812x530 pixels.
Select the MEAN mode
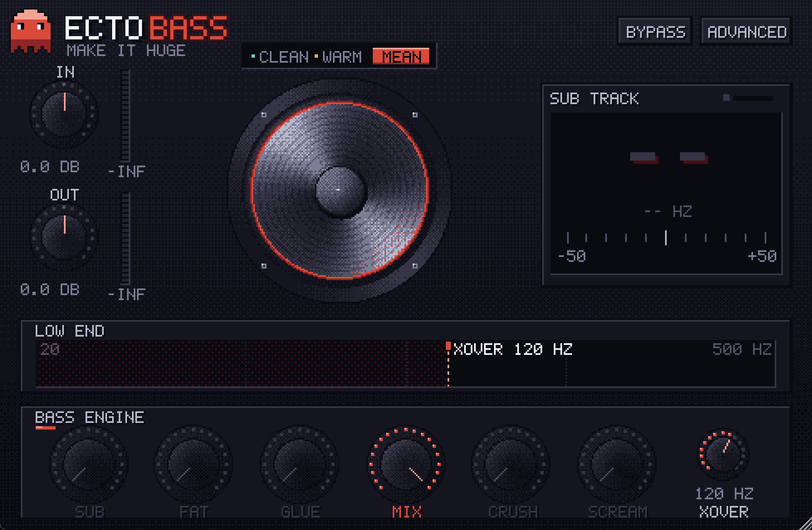click(401, 56)
